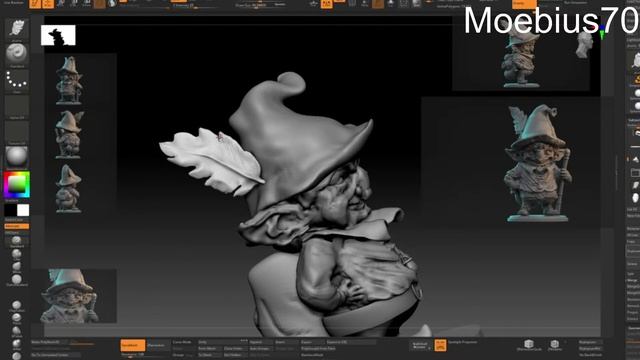Select the white main color swatch
The height and width of the screenshot is (360, 640).
coord(23,210)
